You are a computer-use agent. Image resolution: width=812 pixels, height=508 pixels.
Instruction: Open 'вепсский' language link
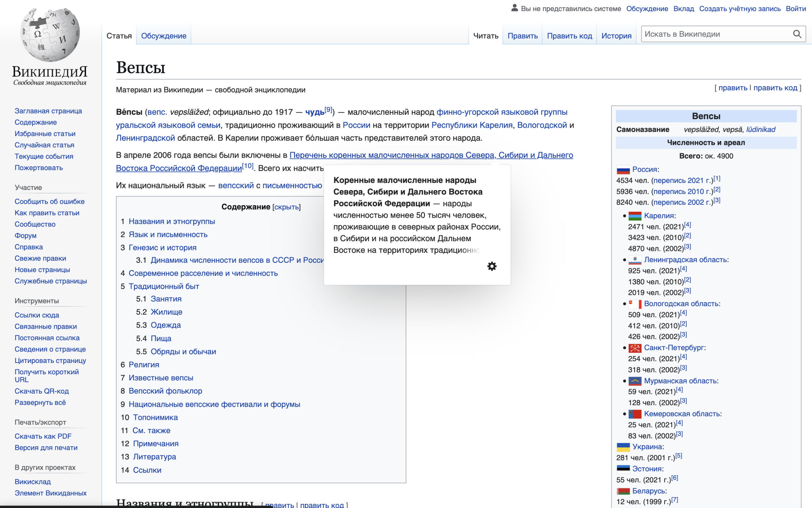tap(236, 185)
